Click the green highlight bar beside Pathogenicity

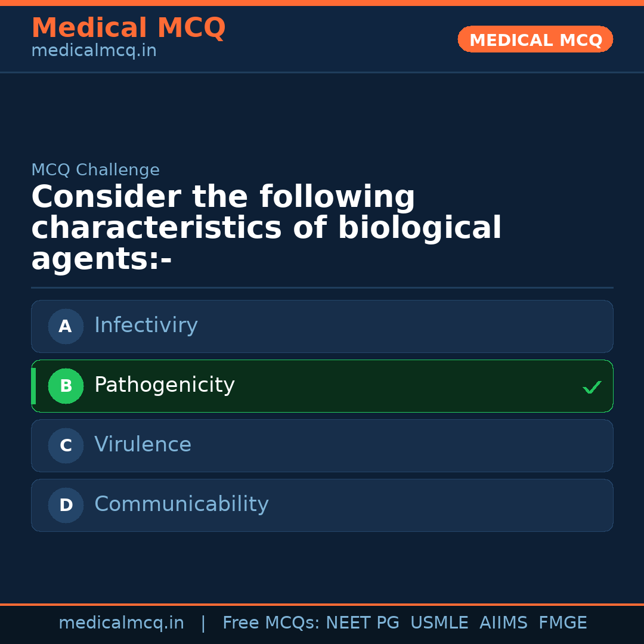coord(33,386)
